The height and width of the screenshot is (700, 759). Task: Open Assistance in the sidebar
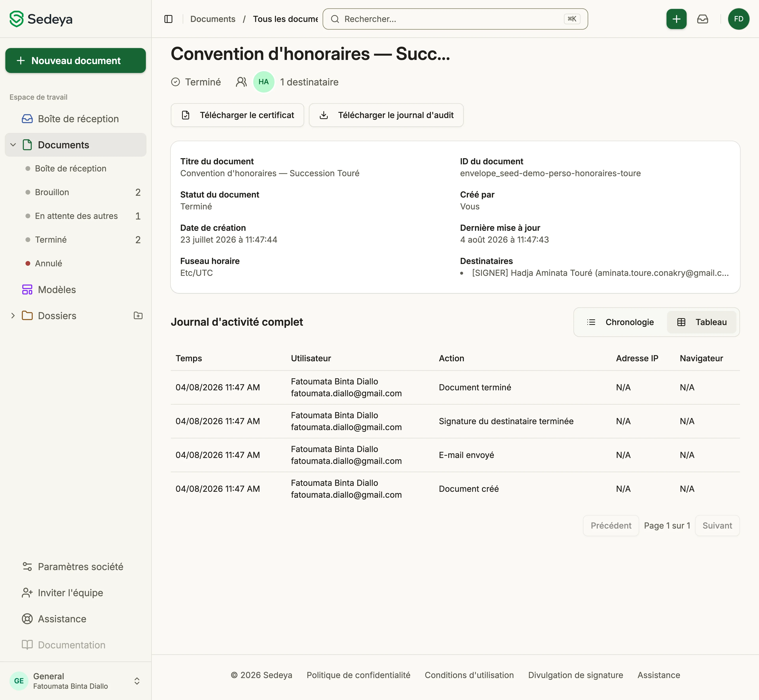click(62, 619)
